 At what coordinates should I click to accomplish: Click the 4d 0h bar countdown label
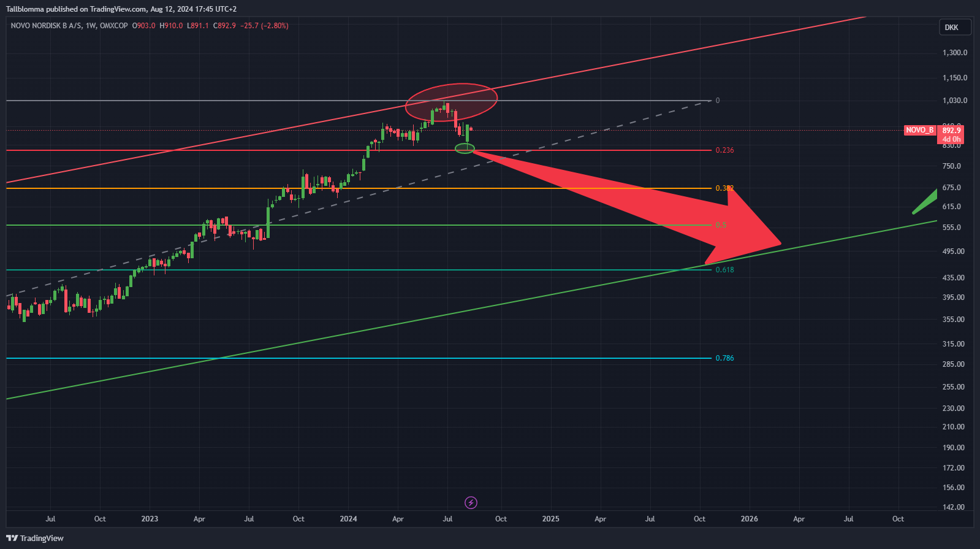951,139
